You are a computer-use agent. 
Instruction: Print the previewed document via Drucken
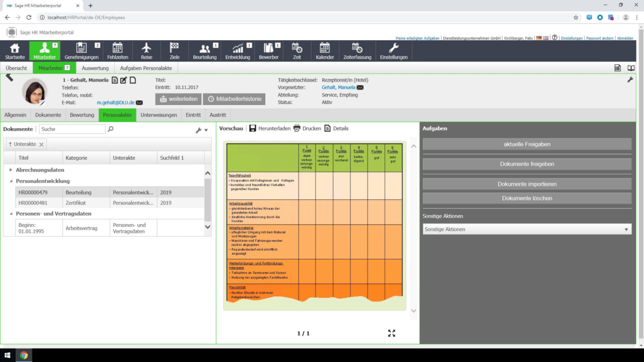click(x=297, y=128)
